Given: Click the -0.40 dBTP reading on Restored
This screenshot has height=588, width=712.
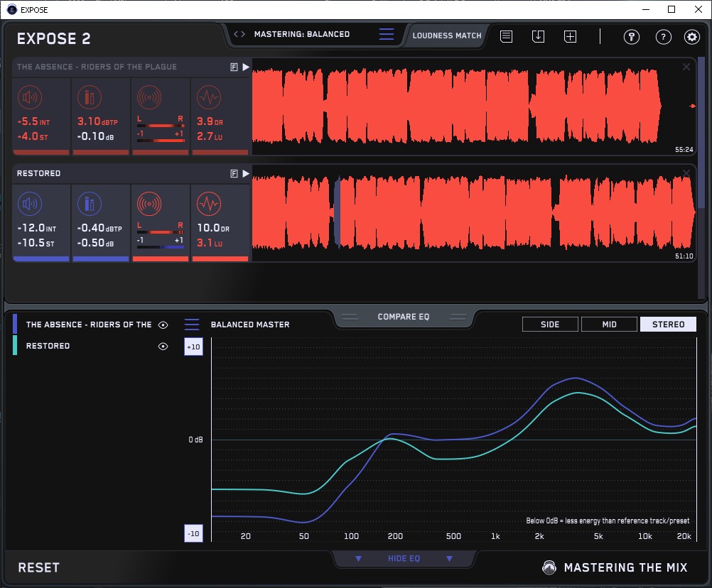Looking at the screenshot, I should pos(99,228).
